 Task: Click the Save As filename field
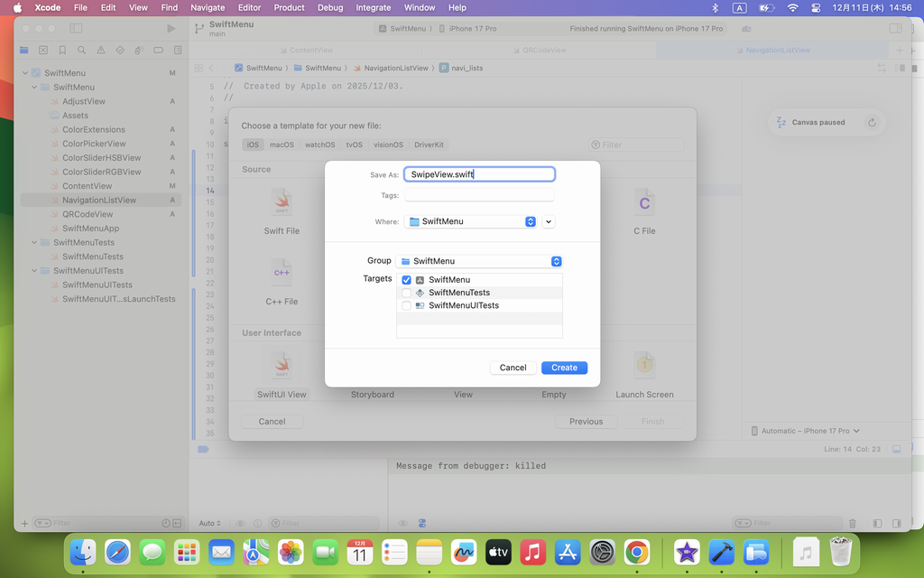[x=479, y=174]
